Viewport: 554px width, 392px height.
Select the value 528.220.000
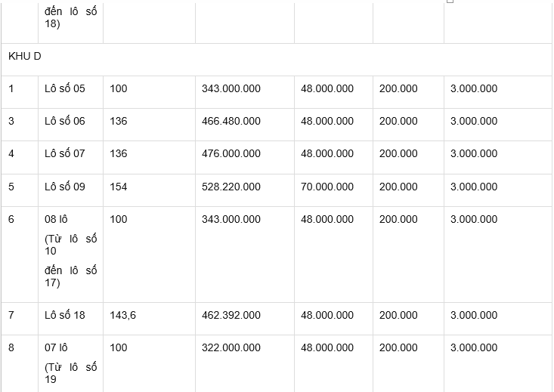[231, 187]
